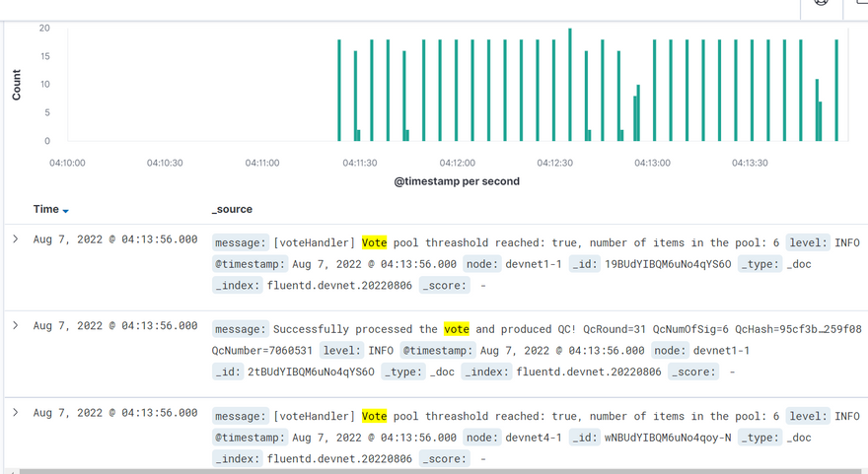Screen dimensions: 868x474
Task: Select the Time column header
Action: tap(45, 210)
